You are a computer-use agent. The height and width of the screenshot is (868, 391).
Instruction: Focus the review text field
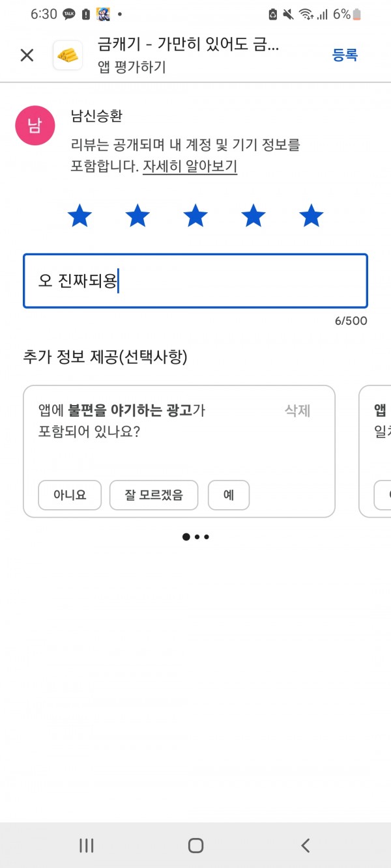[195, 281]
